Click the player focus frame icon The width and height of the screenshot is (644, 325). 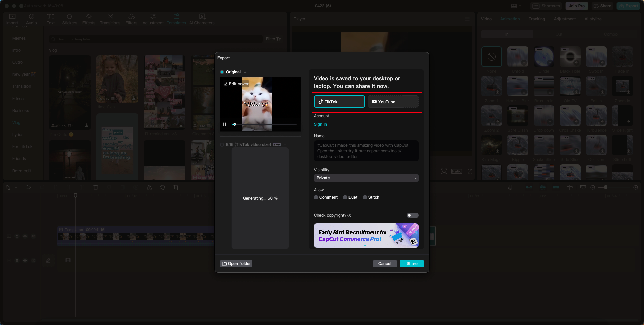[x=444, y=171]
